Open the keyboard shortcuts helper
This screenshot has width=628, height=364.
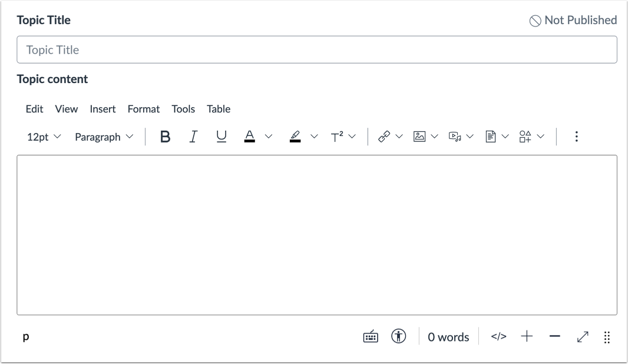(371, 336)
